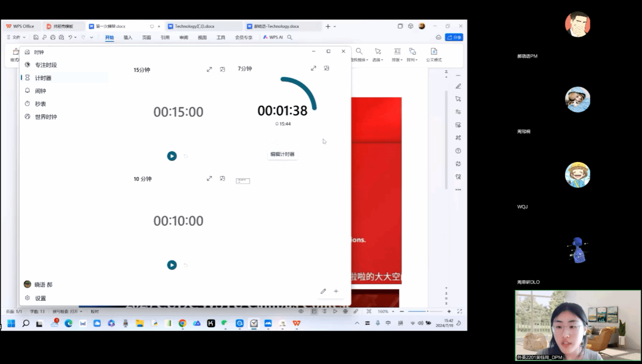642x364 pixels.
Task: Open the 文件 menu dropdown
Action: click(x=16, y=37)
